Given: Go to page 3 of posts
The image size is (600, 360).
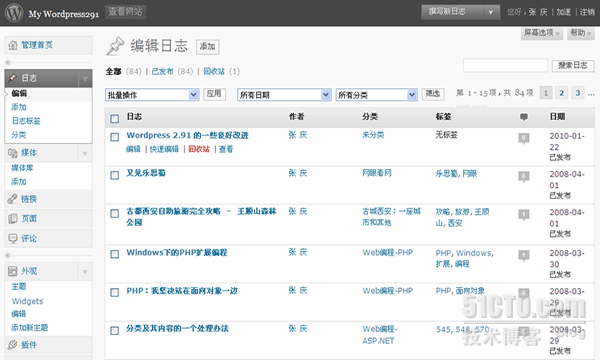Looking at the screenshot, I should pyautogui.click(x=578, y=93).
